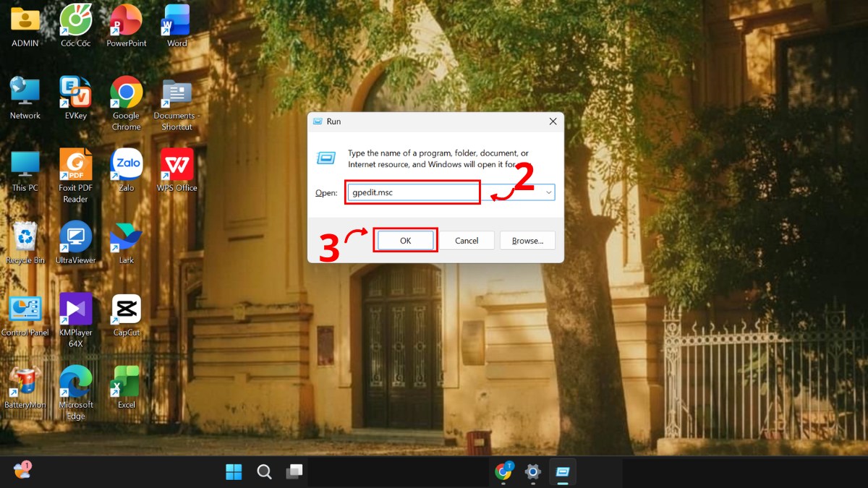Open UltraViewer remote tool
Viewport: 868px width, 488px height.
[75, 235]
